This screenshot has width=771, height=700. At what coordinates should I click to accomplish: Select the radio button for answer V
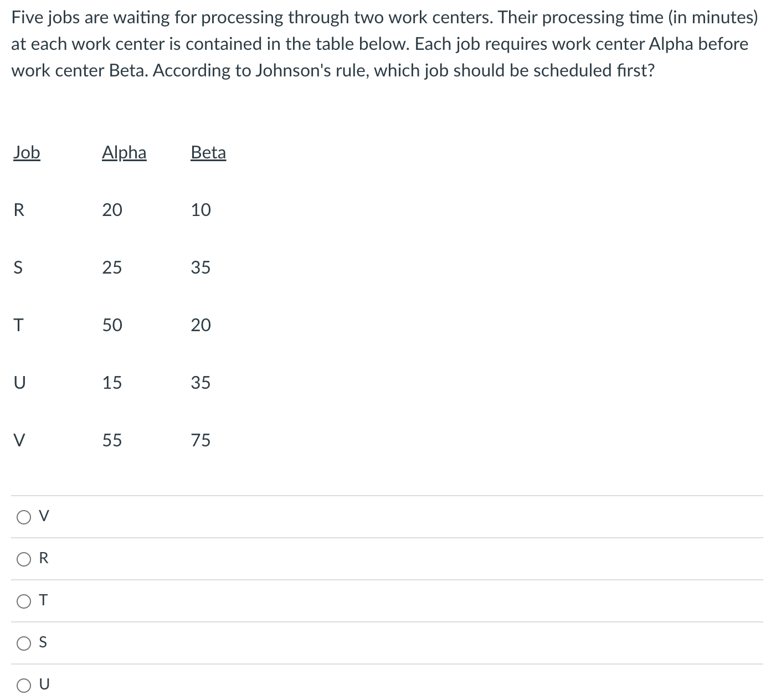click(x=23, y=517)
